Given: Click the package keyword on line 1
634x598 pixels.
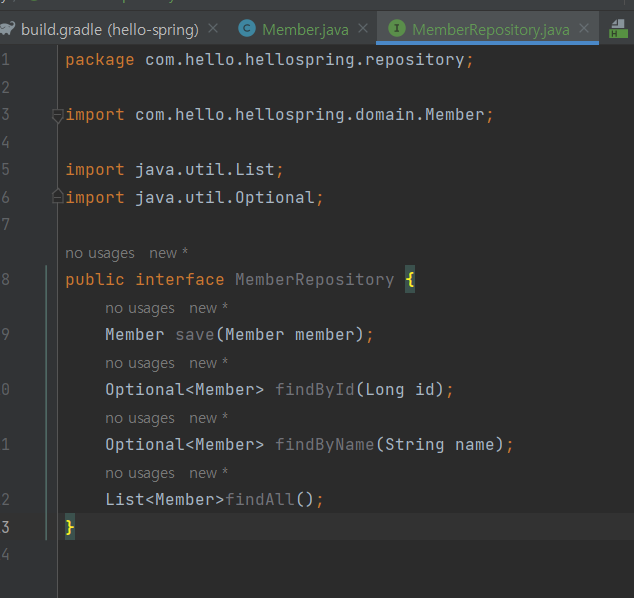Looking at the screenshot, I should 99,60.
